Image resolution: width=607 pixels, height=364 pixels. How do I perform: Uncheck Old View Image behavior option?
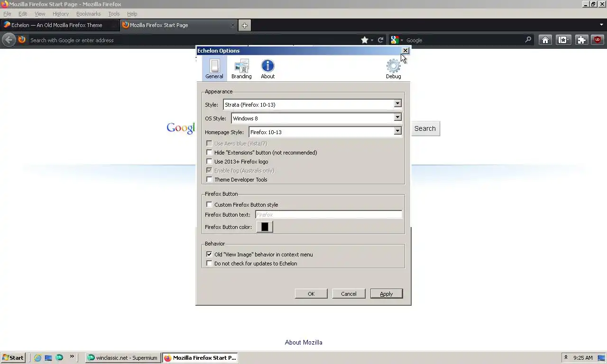209,255
